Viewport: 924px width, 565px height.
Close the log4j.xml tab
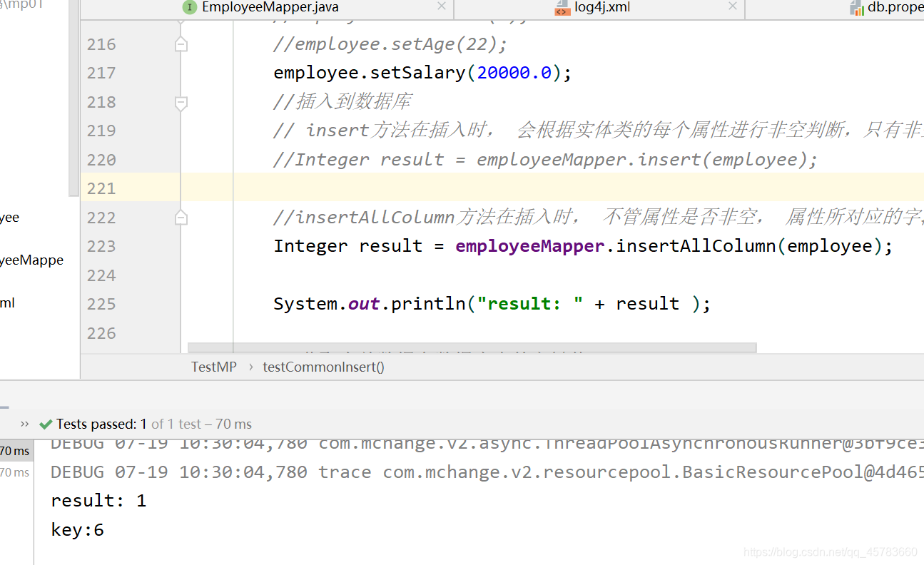pyautogui.click(x=732, y=6)
